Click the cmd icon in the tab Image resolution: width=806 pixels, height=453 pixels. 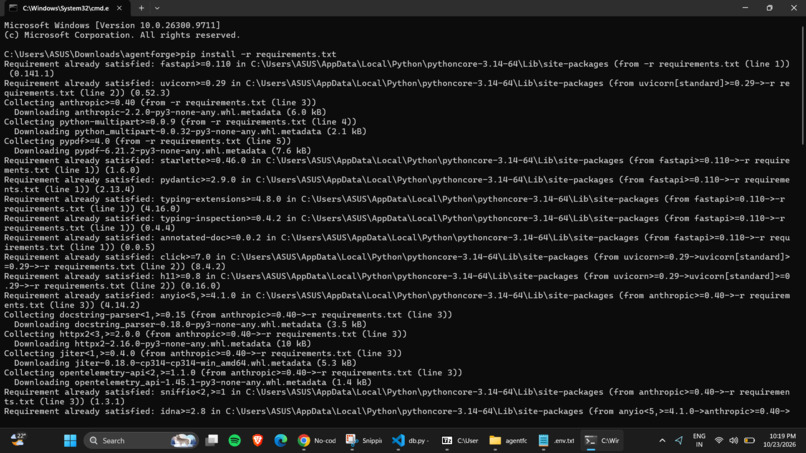click(13, 8)
